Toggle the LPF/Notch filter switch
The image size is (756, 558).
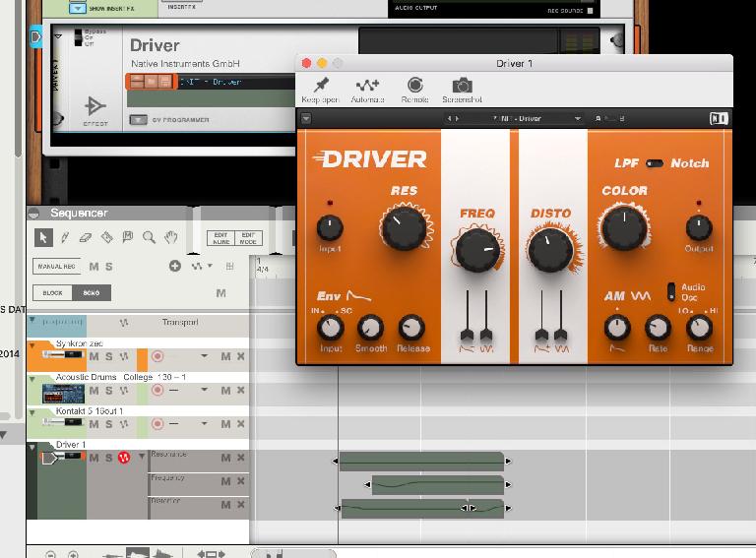click(655, 163)
